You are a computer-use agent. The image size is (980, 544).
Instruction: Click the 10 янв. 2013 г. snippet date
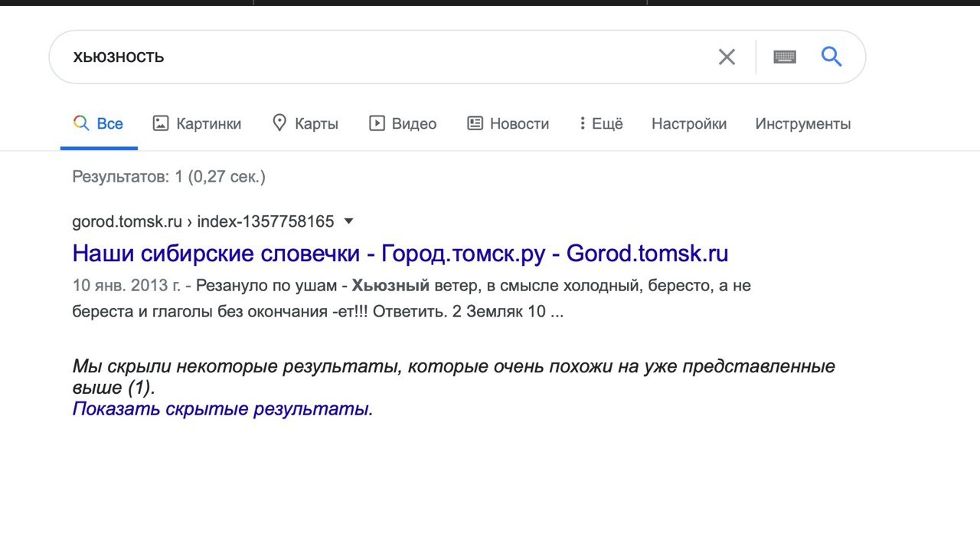pyautogui.click(x=126, y=286)
